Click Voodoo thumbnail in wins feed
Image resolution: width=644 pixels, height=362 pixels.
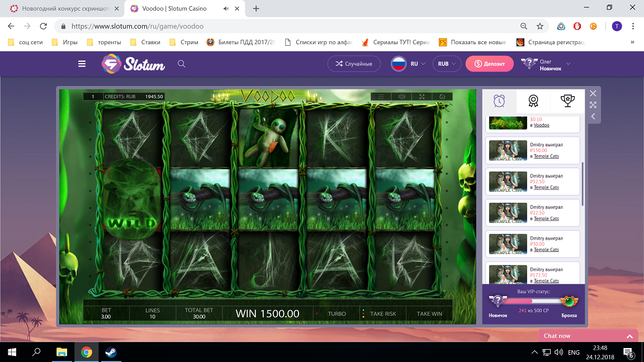pyautogui.click(x=508, y=123)
